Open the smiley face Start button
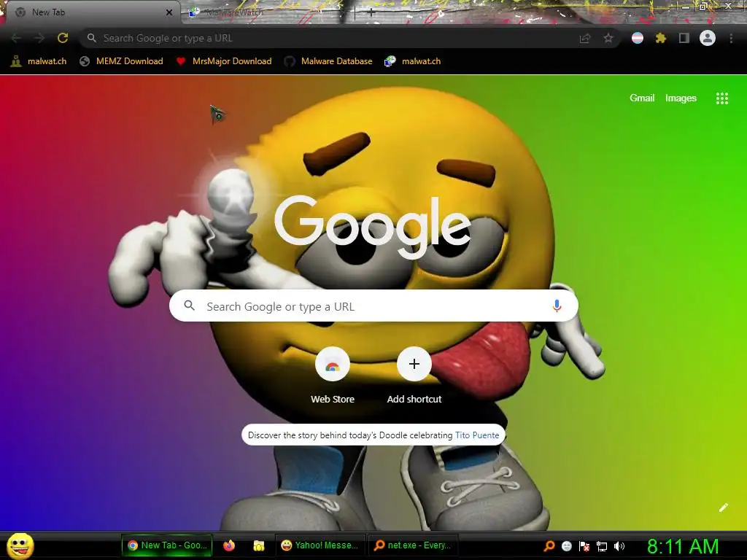 click(x=20, y=545)
